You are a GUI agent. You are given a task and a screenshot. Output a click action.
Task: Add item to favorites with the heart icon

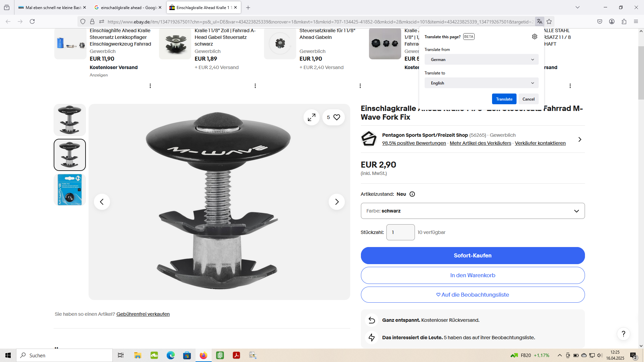click(336, 117)
